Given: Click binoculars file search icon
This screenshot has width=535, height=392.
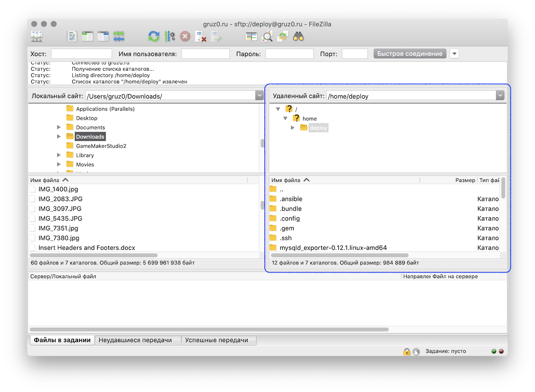Looking at the screenshot, I should coord(299,36).
